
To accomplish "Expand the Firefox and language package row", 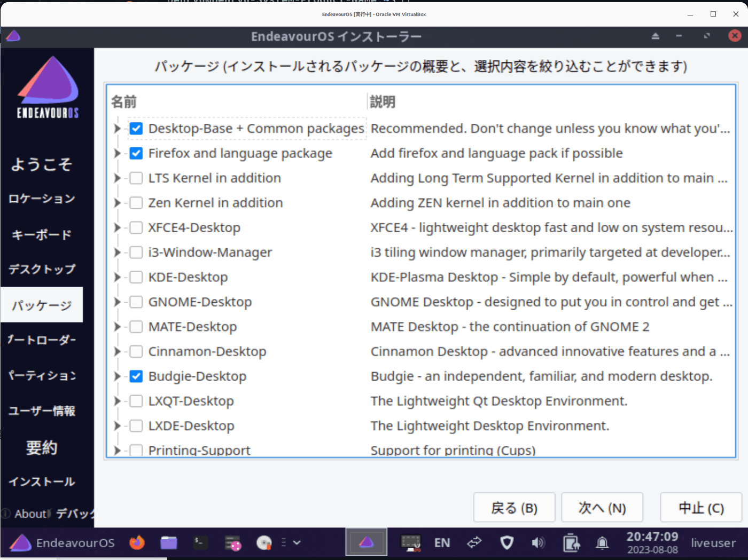I will (117, 153).
